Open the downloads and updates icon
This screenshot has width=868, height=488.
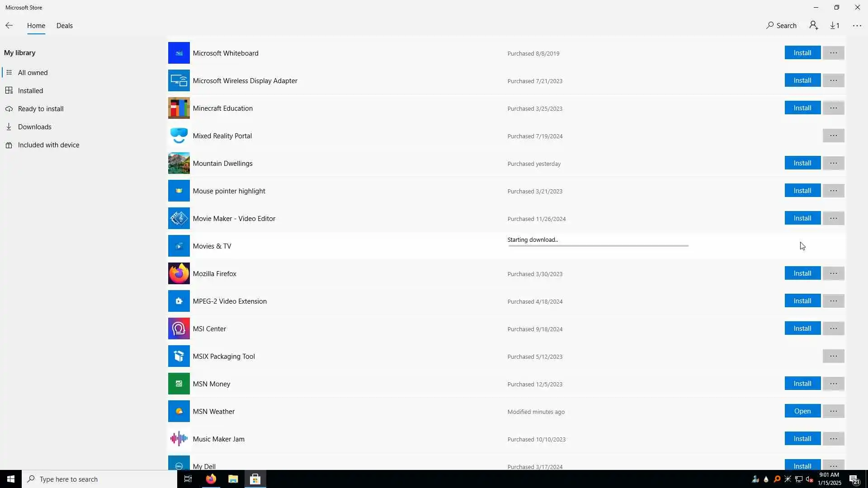point(835,26)
